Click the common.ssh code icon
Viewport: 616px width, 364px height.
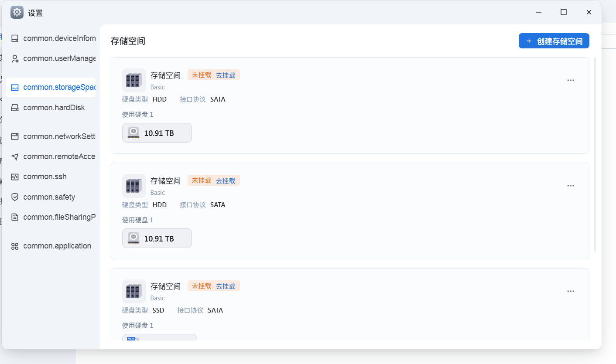coord(15,177)
